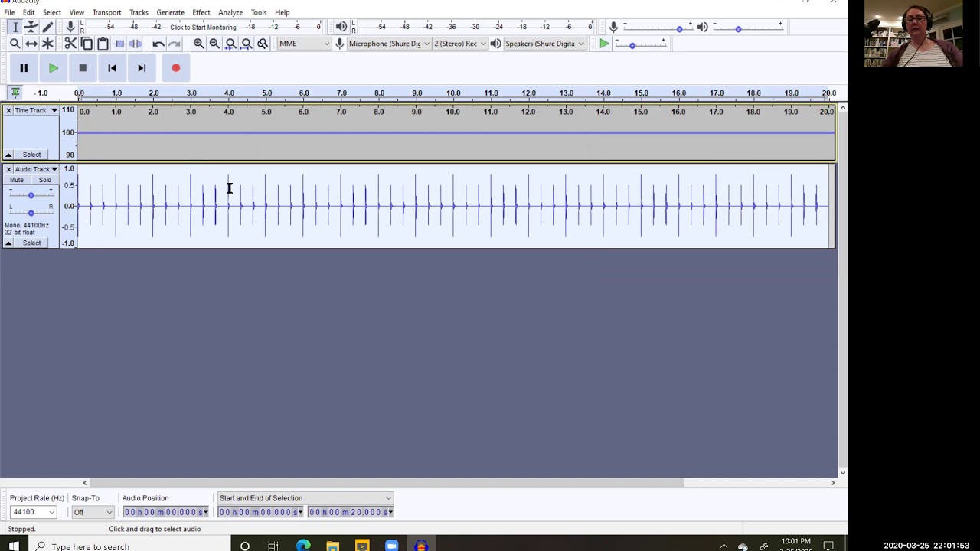Click the Zoom In icon
Image resolution: width=980 pixels, height=551 pixels.
[198, 44]
